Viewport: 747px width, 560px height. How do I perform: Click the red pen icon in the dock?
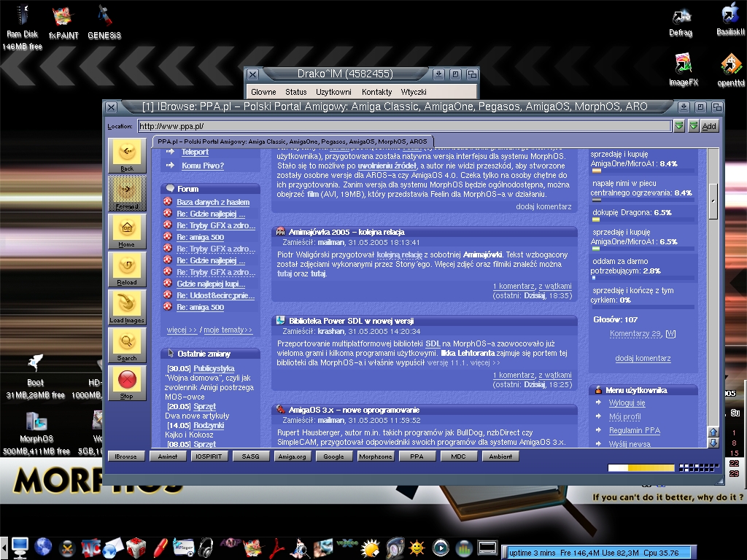[160, 548]
